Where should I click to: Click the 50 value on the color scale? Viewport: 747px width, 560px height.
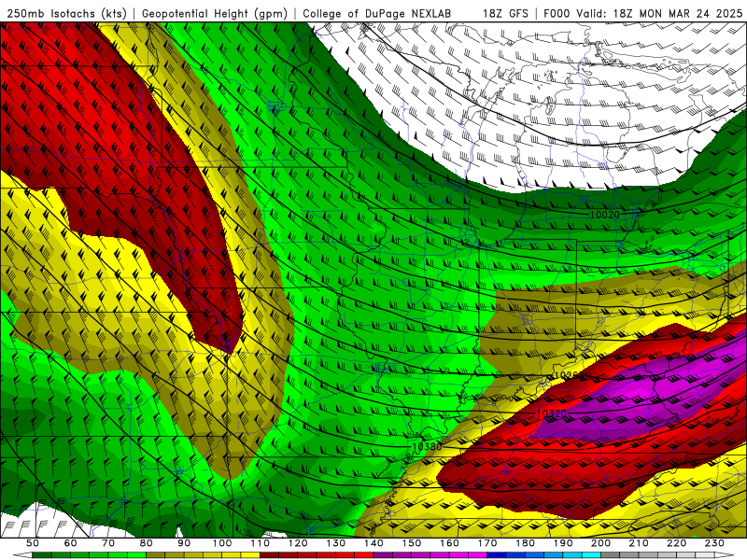click(x=33, y=543)
